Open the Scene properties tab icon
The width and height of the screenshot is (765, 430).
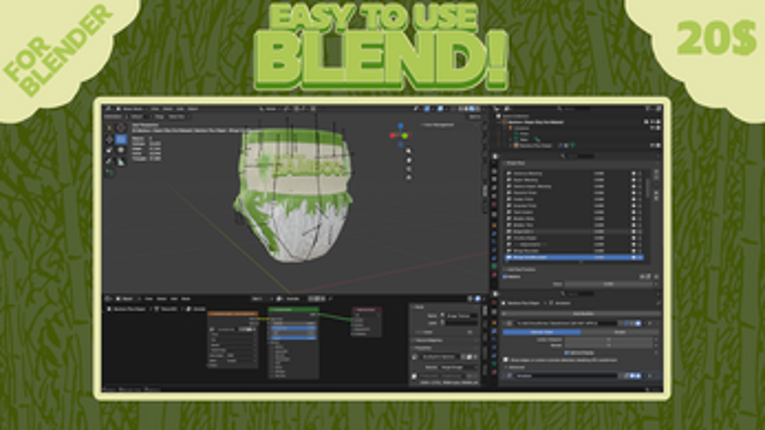click(x=494, y=196)
